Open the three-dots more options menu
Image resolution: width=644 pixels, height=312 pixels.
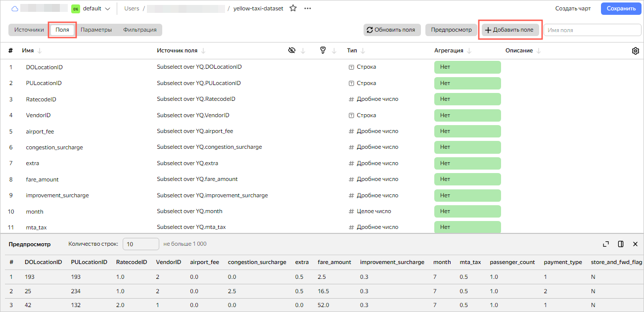pos(308,8)
